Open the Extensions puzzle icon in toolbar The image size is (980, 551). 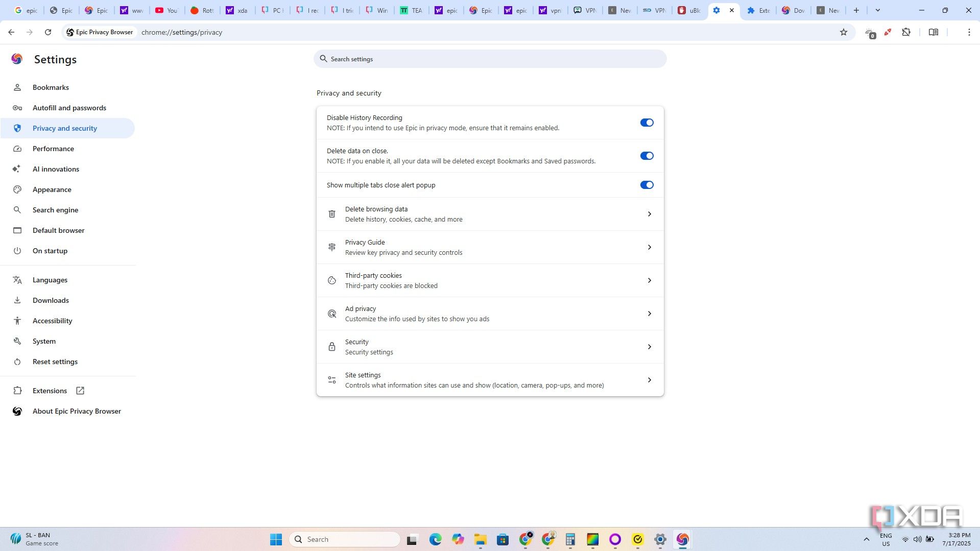click(x=906, y=32)
